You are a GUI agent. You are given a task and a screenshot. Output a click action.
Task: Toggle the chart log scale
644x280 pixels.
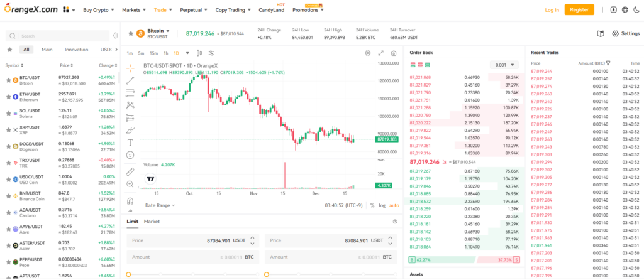pos(382,205)
